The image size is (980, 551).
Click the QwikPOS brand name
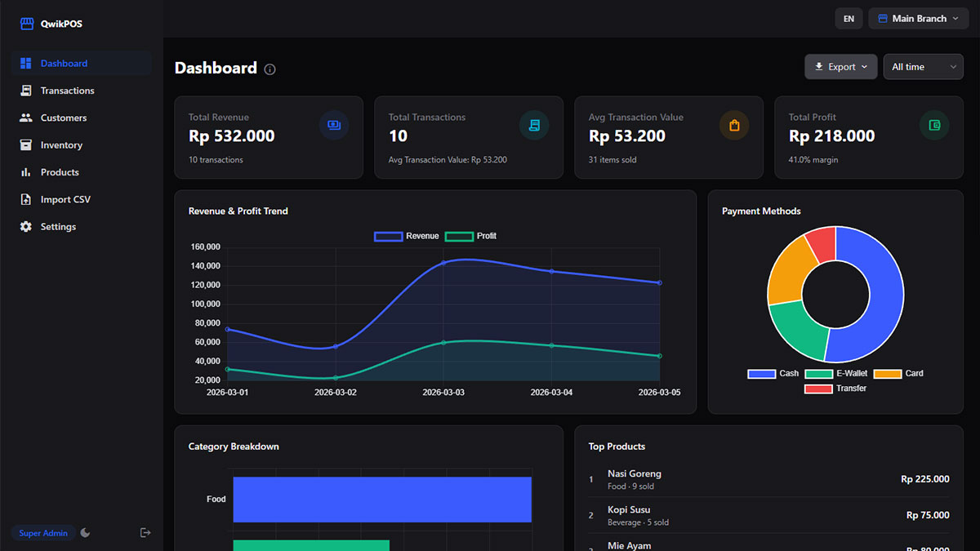pos(61,24)
